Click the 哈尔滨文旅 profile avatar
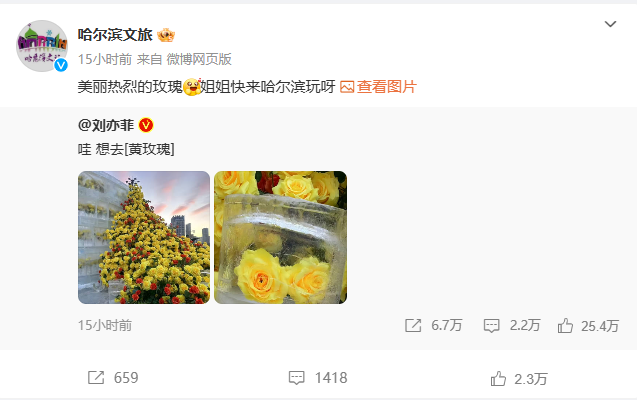The image size is (637, 400). coord(42,46)
